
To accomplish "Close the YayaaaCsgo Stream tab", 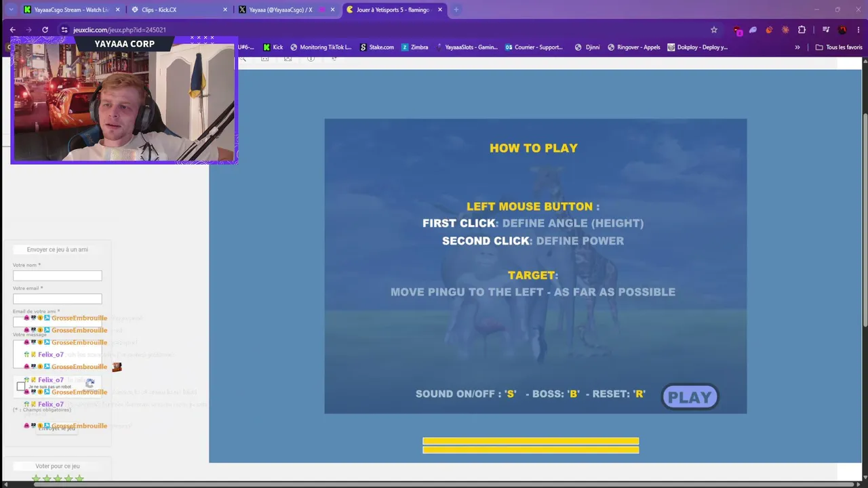I will click(117, 9).
